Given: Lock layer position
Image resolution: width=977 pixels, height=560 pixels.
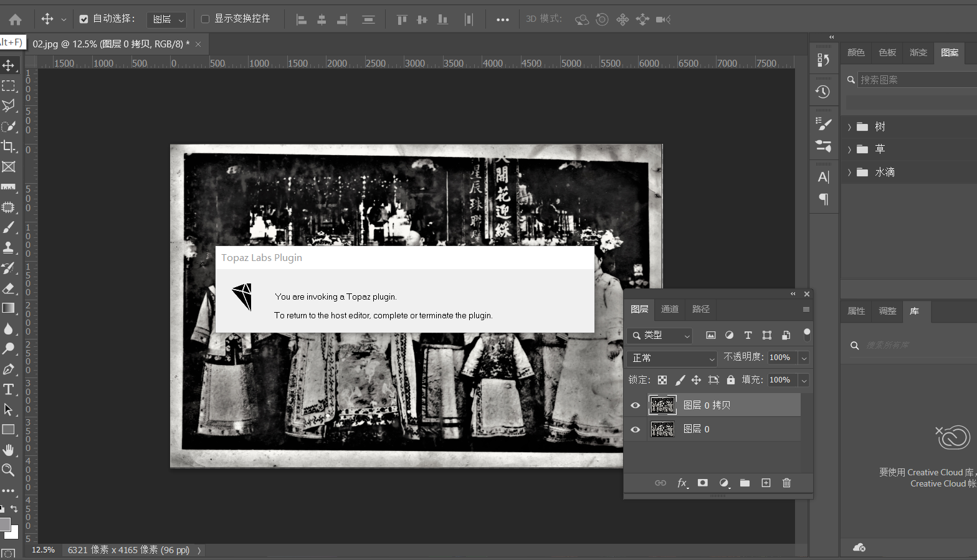Looking at the screenshot, I should (697, 380).
